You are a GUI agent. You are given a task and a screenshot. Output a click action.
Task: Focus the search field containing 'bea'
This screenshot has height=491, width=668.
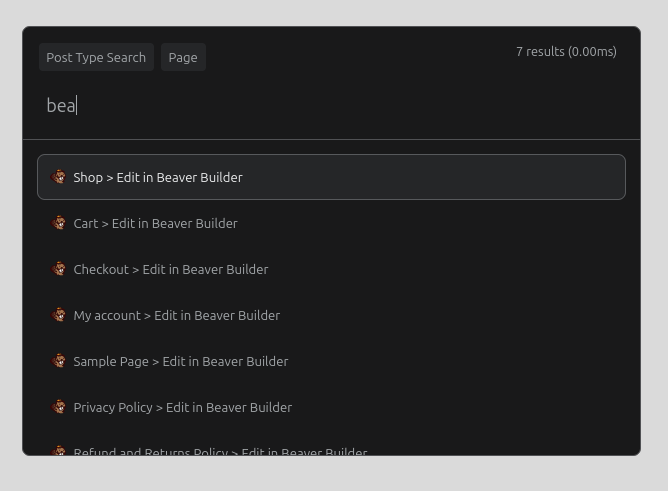(331, 106)
